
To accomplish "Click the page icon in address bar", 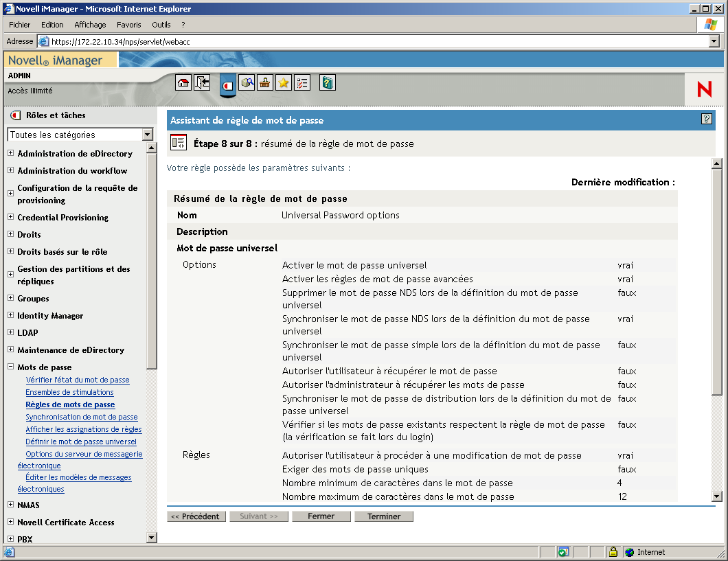I will click(44, 41).
